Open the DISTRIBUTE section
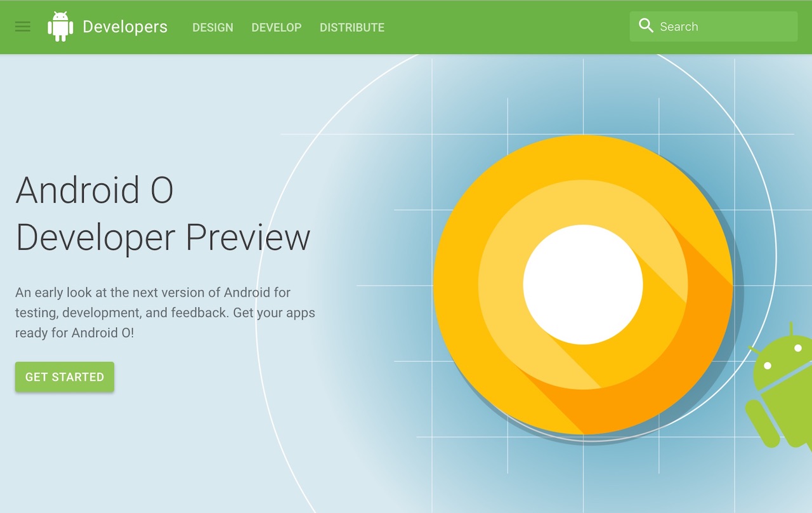This screenshot has width=812, height=513. pos(352,27)
